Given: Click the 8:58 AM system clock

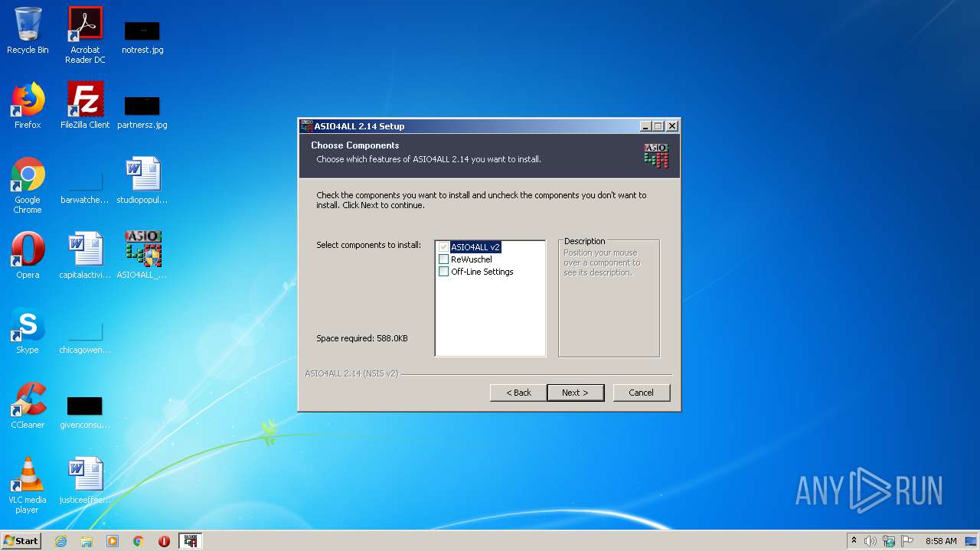Looking at the screenshot, I should pos(941,541).
